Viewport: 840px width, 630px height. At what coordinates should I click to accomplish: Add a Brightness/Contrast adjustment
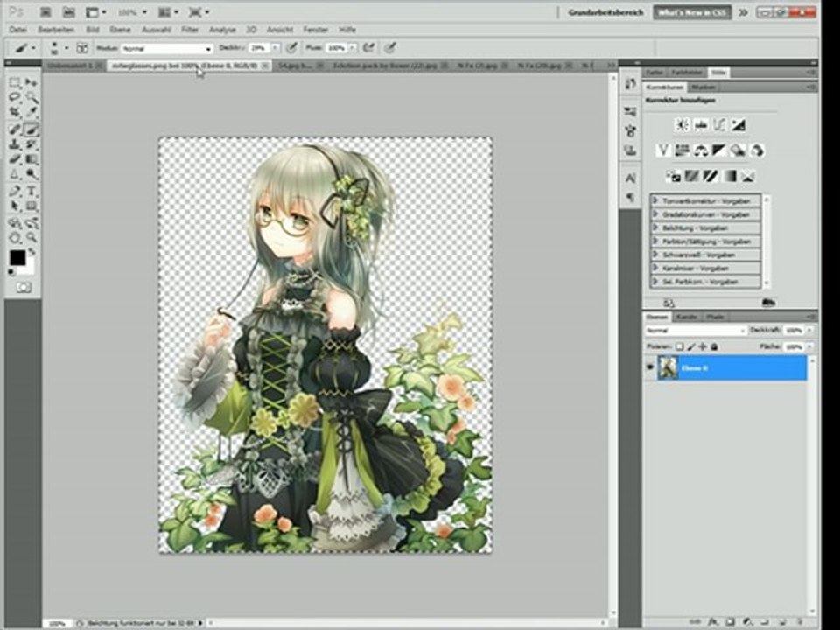(x=682, y=125)
